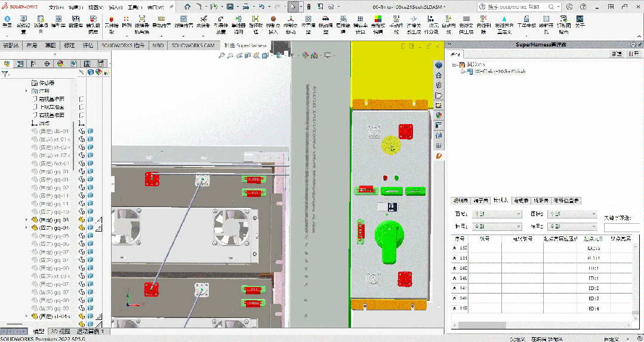Viewport: 644px width, 342px height.
Task: Click zoom to fit magnifier in view toolbar
Action: click(x=221, y=55)
